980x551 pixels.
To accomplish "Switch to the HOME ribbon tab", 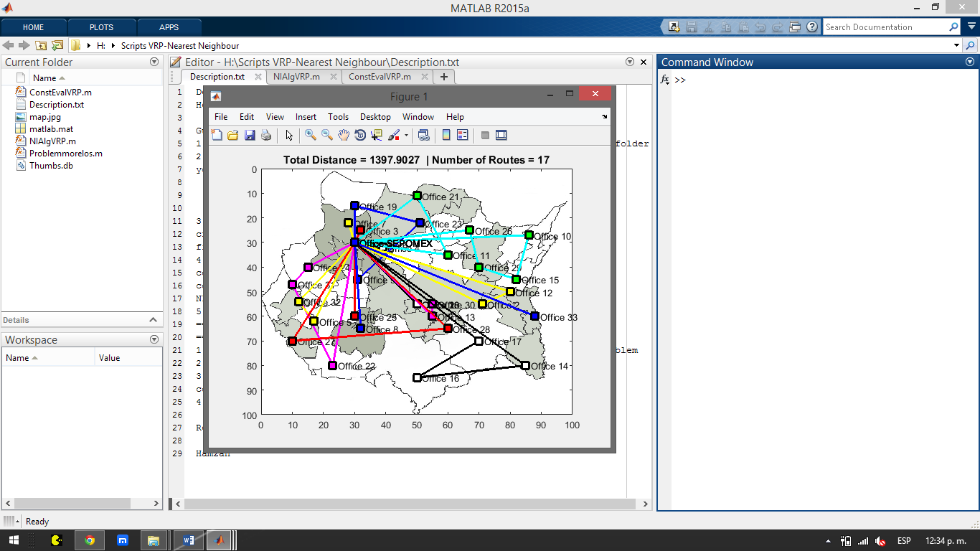I will [x=34, y=27].
